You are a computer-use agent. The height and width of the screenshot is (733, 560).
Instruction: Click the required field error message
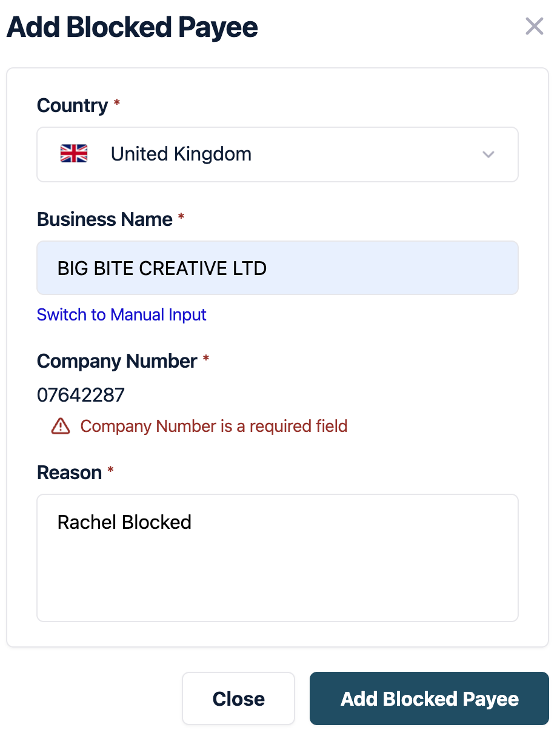click(x=214, y=426)
